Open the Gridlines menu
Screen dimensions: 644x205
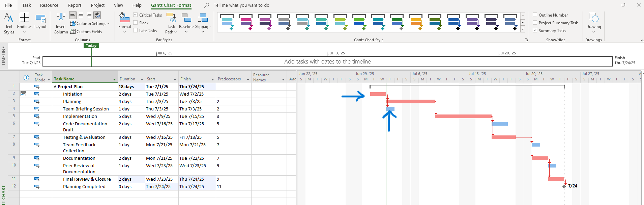25,23
